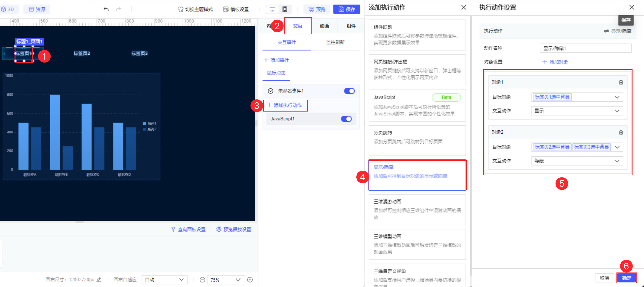Click the 动作名称 input field
Screen dimensions: 644x287
pos(585,48)
